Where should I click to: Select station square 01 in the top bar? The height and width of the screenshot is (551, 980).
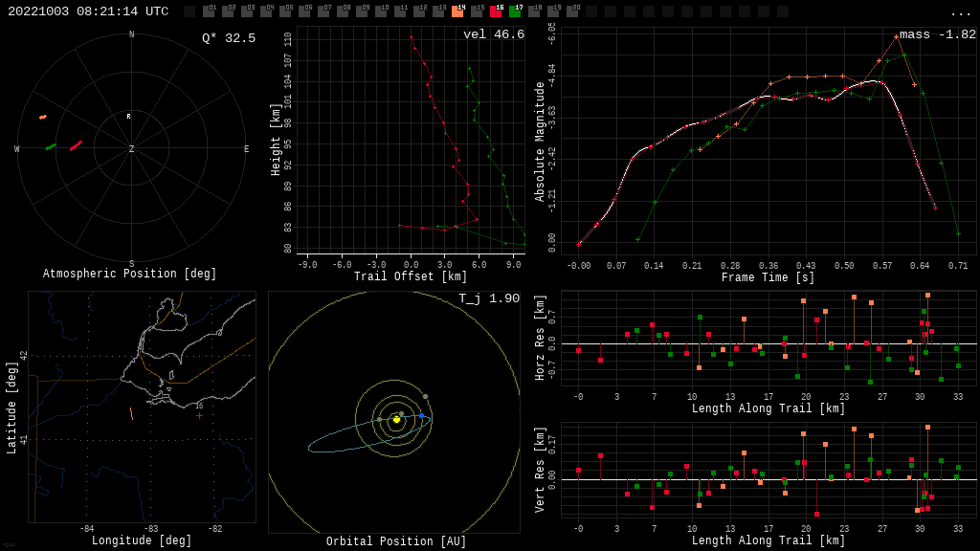coord(209,11)
